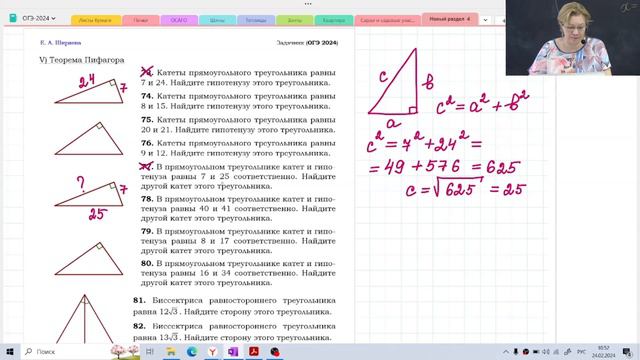The width and height of the screenshot is (640, 360).
Task: Switch to OneNote on the taskbar
Action: click(233, 351)
